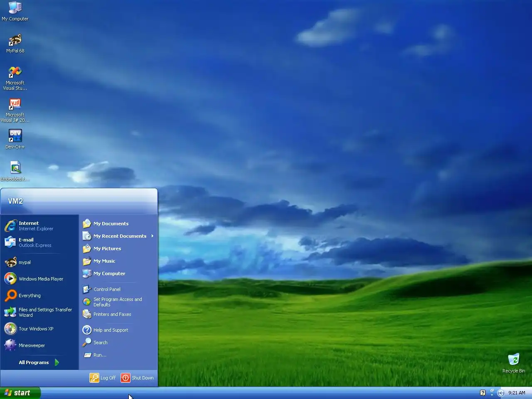Select the Microsoft Visual Studio desktop shortcut
Image resolution: width=532 pixels, height=399 pixels.
(x=15, y=78)
